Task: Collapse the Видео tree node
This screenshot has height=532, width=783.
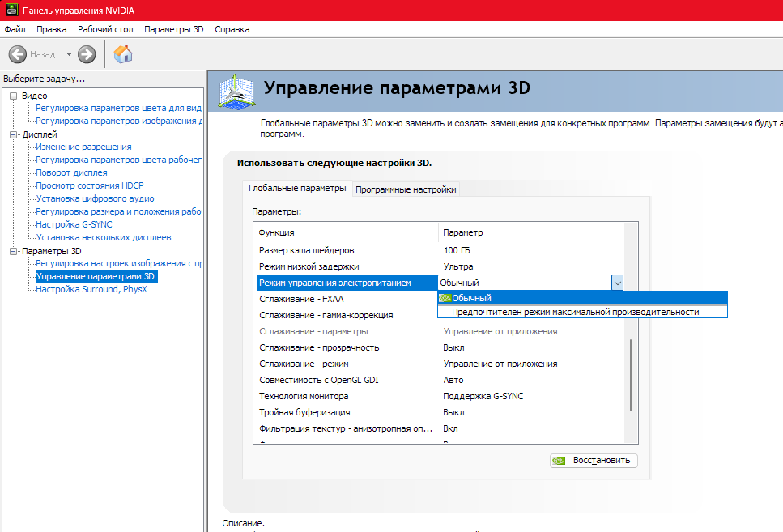Action: (x=13, y=96)
